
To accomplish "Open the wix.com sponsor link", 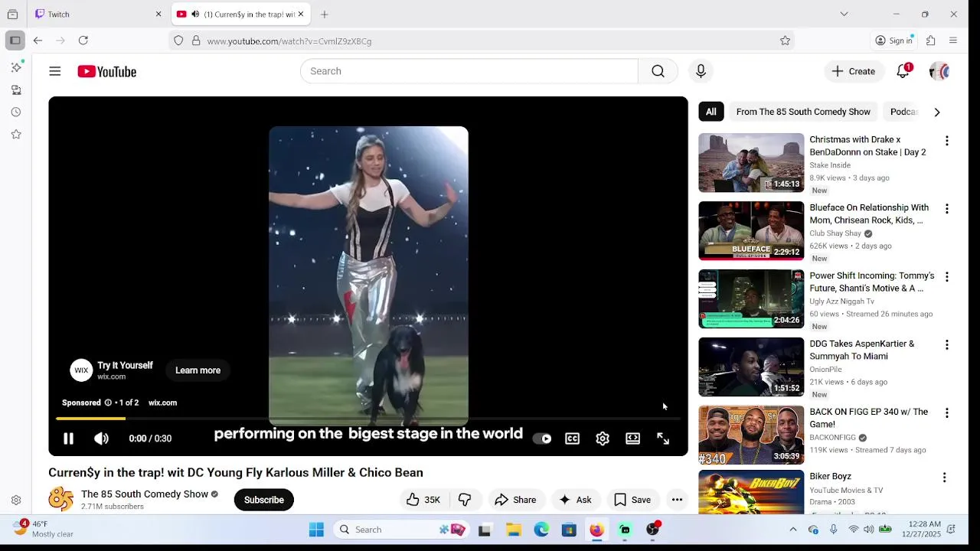I will pyautogui.click(x=162, y=403).
